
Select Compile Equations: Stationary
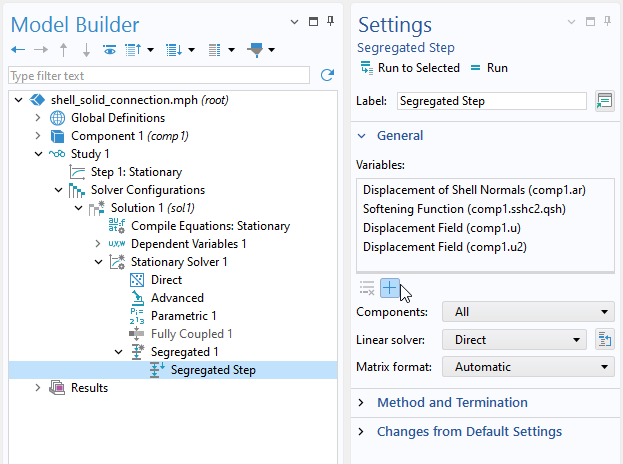coord(210,226)
